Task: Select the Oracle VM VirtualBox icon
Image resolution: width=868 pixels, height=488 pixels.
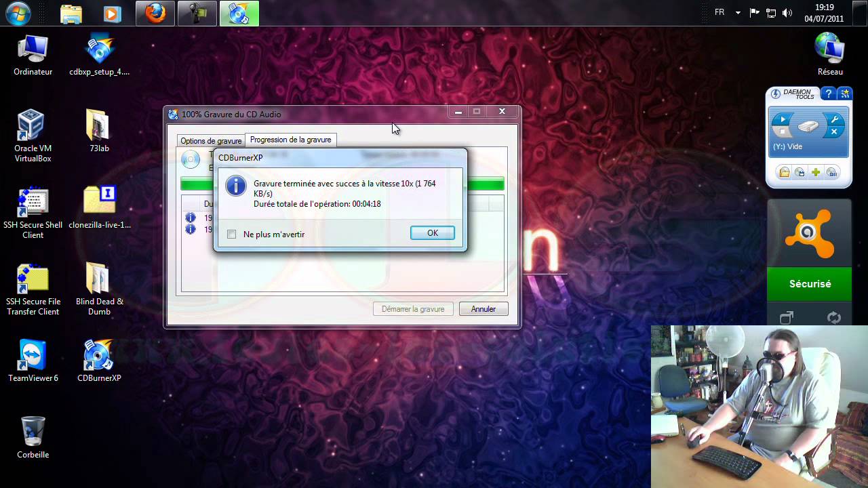Action: tap(33, 136)
